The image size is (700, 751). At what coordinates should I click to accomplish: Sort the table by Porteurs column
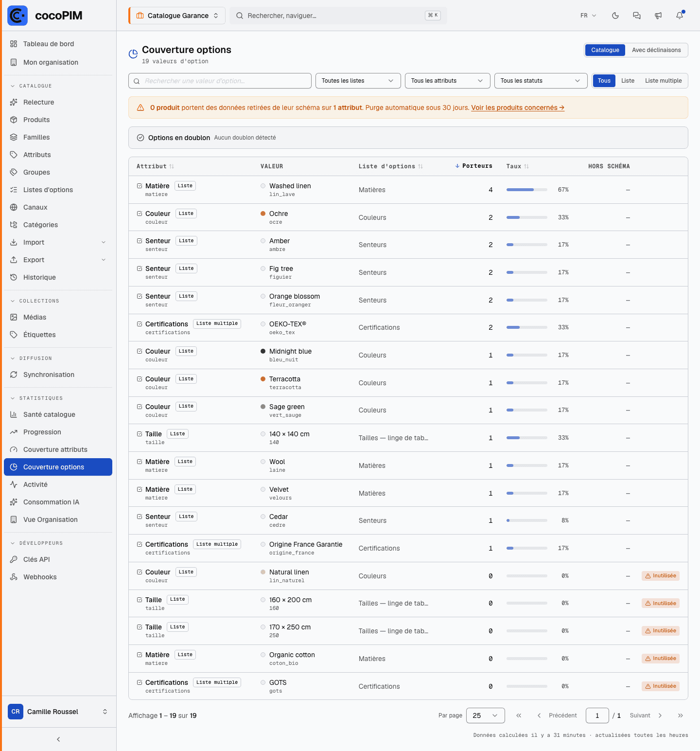(474, 166)
